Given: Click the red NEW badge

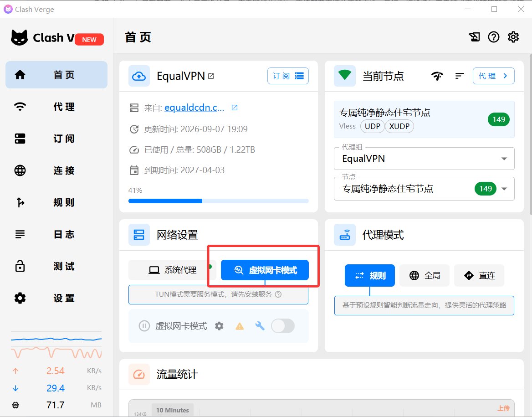Looking at the screenshot, I should coord(89,39).
